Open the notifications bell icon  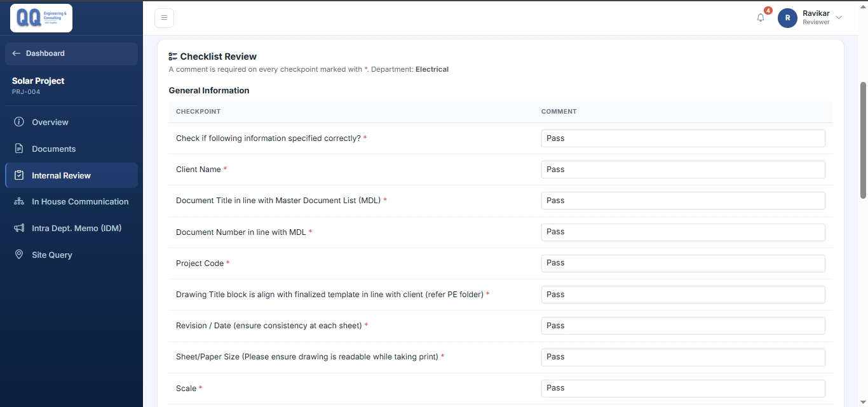click(761, 18)
